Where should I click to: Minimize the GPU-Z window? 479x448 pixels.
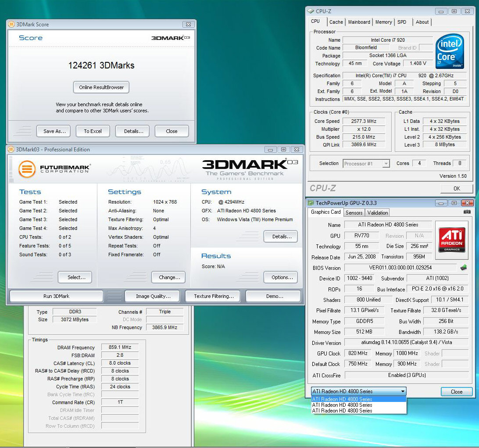(x=441, y=203)
